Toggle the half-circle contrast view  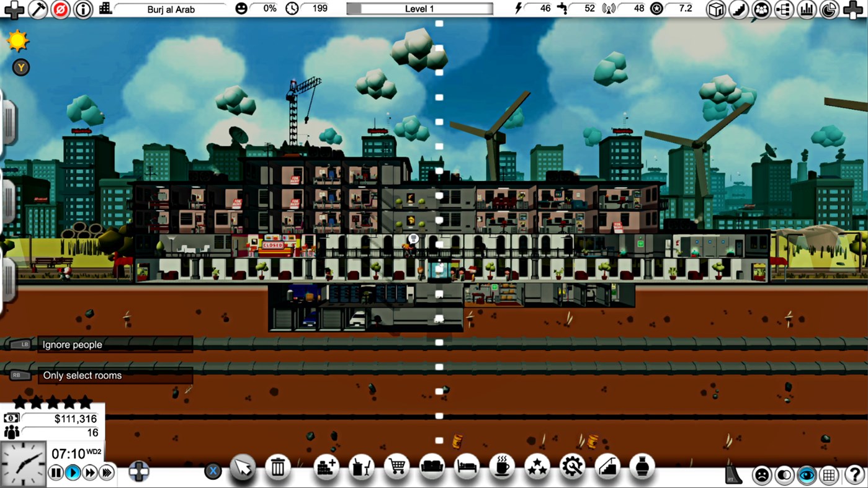pyautogui.click(x=784, y=476)
